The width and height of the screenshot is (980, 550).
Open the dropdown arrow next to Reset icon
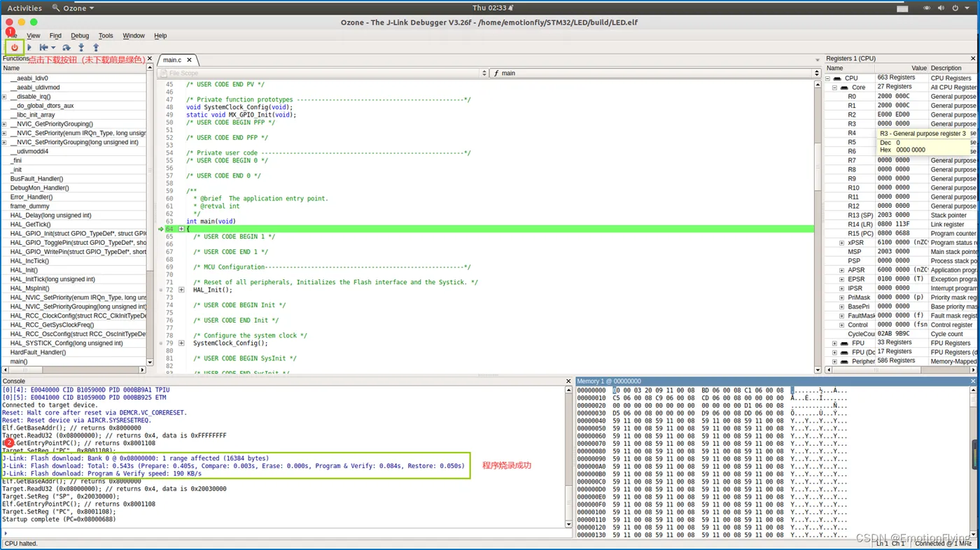[x=53, y=48]
